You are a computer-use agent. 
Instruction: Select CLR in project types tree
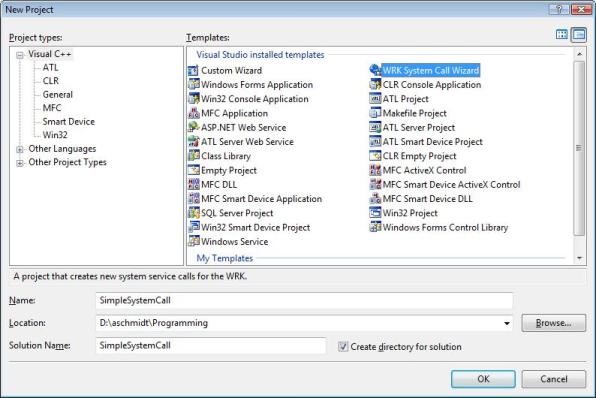tap(51, 81)
